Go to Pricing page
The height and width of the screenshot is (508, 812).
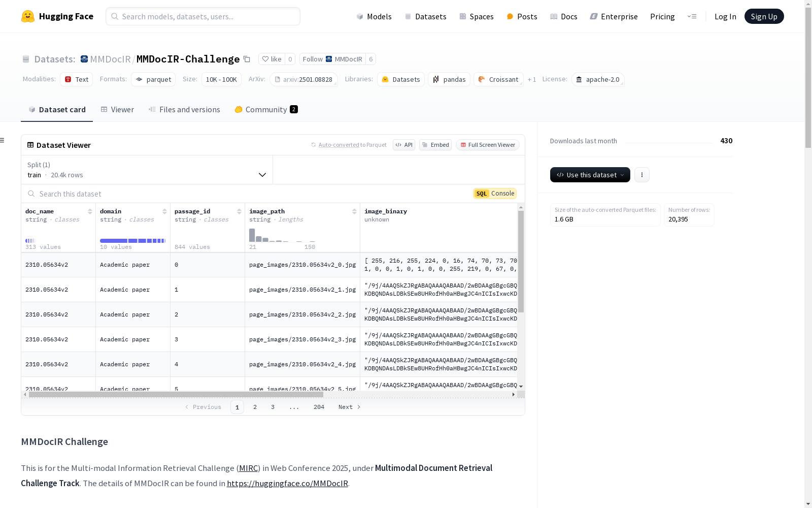pyautogui.click(x=662, y=16)
